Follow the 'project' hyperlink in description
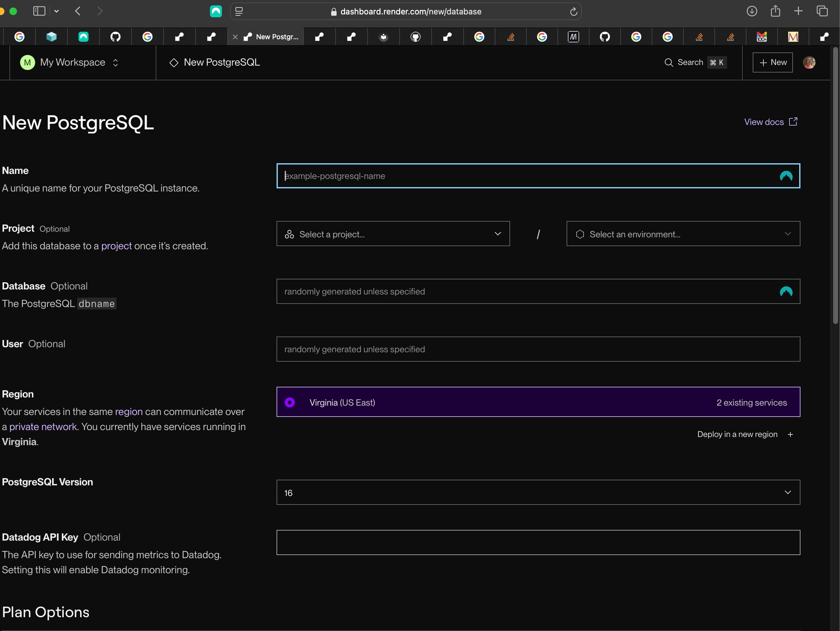The image size is (840, 631). tap(116, 246)
